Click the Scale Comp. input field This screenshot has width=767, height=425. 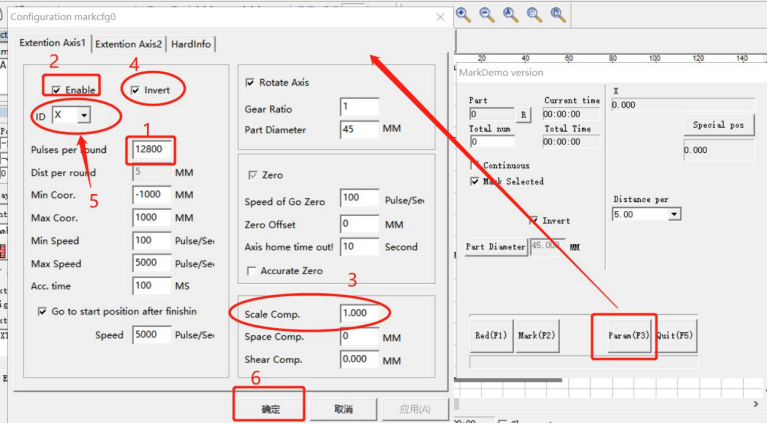(x=359, y=314)
